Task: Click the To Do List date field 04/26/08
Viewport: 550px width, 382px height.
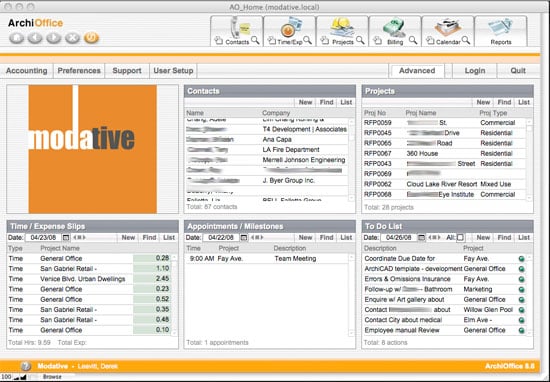Action: (x=399, y=237)
